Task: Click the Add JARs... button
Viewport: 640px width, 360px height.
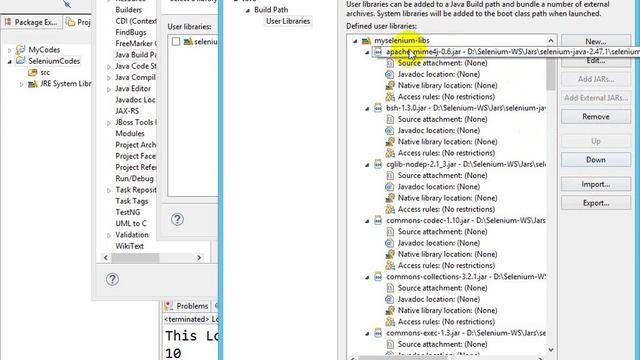Action: (596, 79)
